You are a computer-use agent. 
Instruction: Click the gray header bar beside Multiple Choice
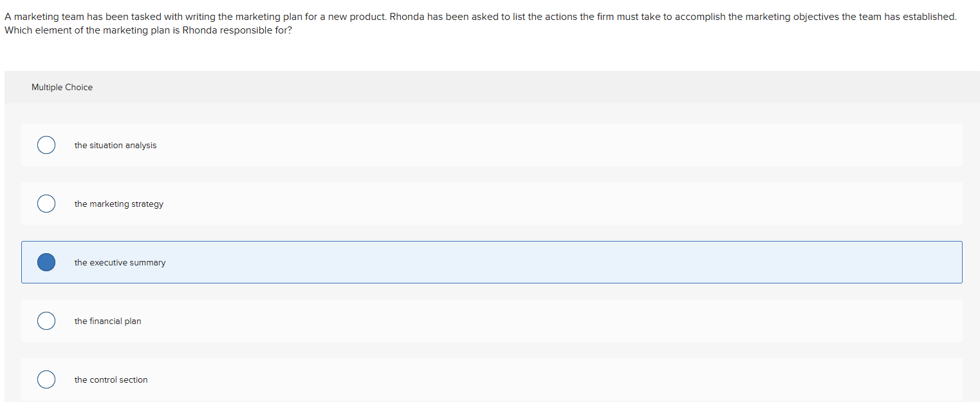pyautogui.click(x=515, y=87)
